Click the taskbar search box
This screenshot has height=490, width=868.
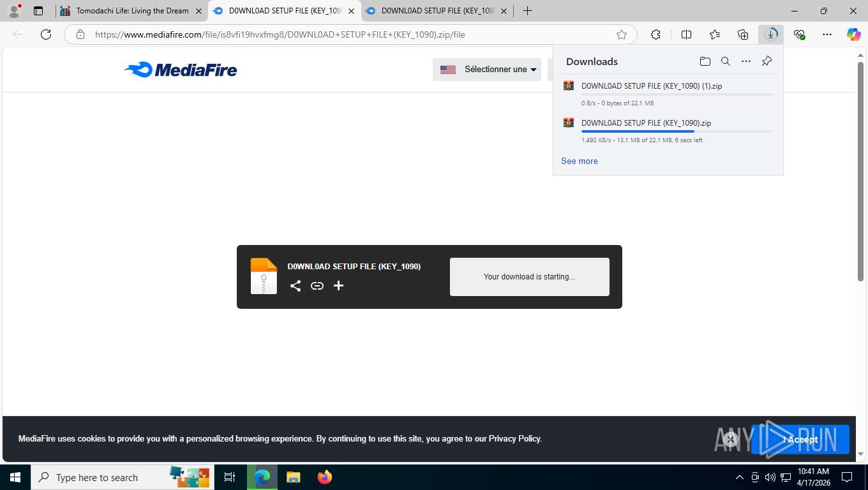coord(121,477)
